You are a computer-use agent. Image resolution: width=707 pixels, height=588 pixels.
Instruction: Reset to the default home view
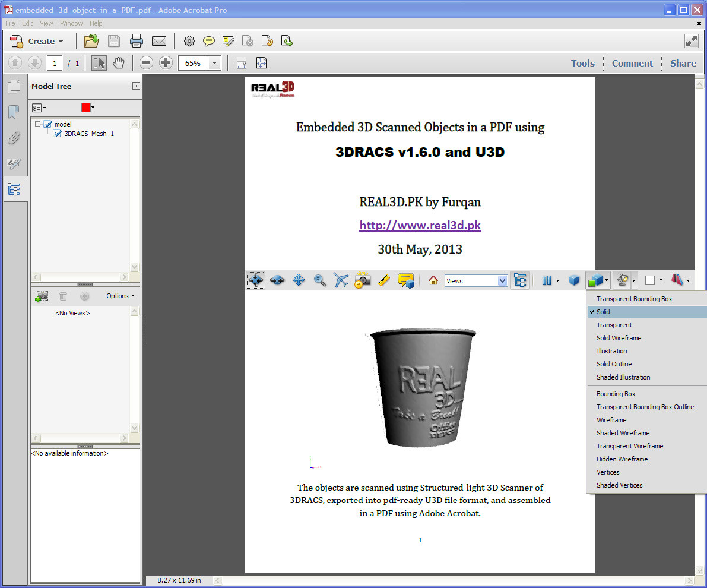(x=433, y=280)
